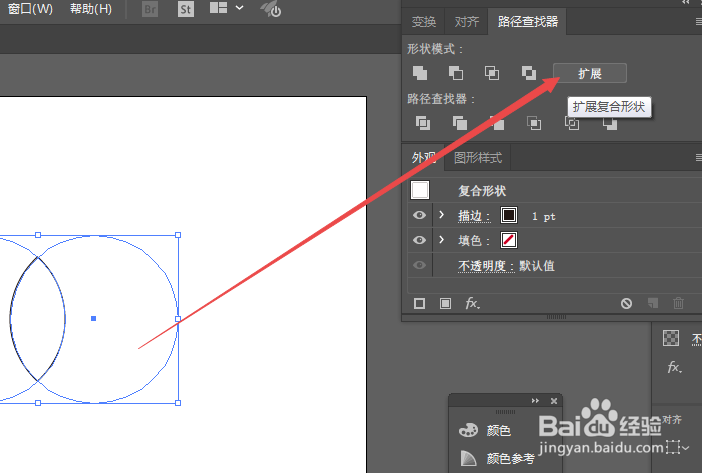Open the 帮助(H) menu
The width and height of the screenshot is (702, 473).
coord(91,9)
